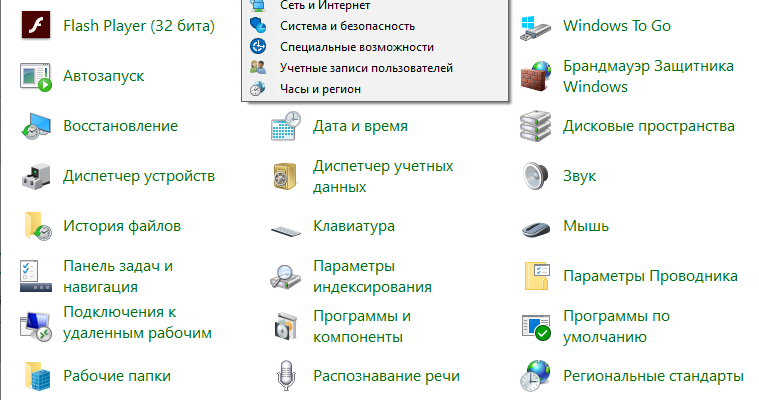Open История файлов link

(x=121, y=226)
